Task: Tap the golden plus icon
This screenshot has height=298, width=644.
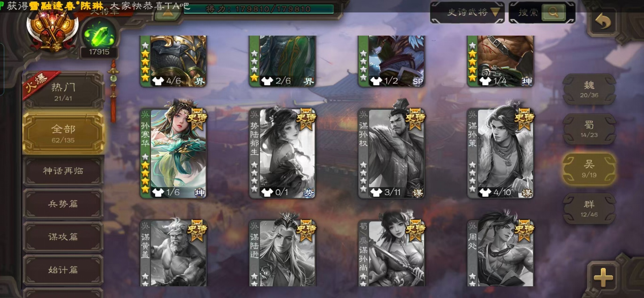Action: pyautogui.click(x=603, y=278)
